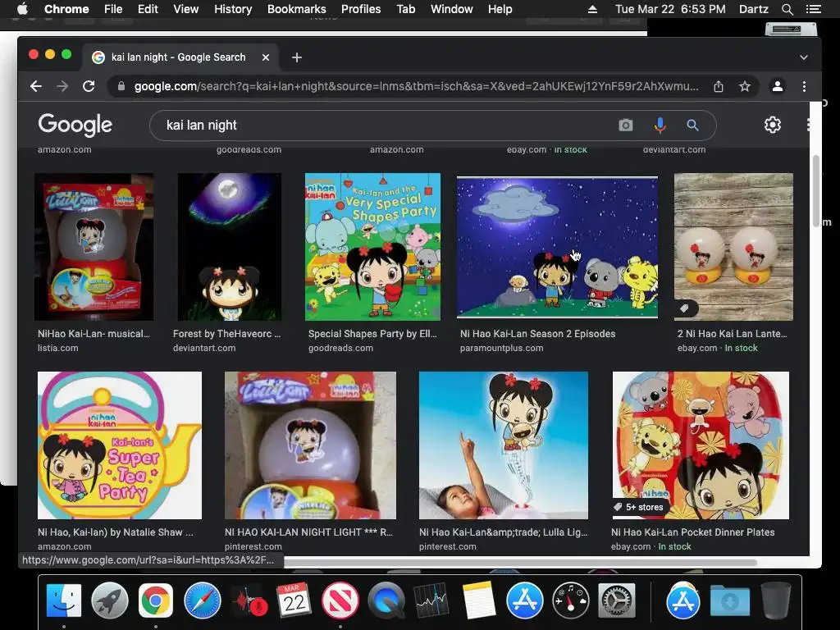
Task: Open the File menu
Action: [x=113, y=9]
